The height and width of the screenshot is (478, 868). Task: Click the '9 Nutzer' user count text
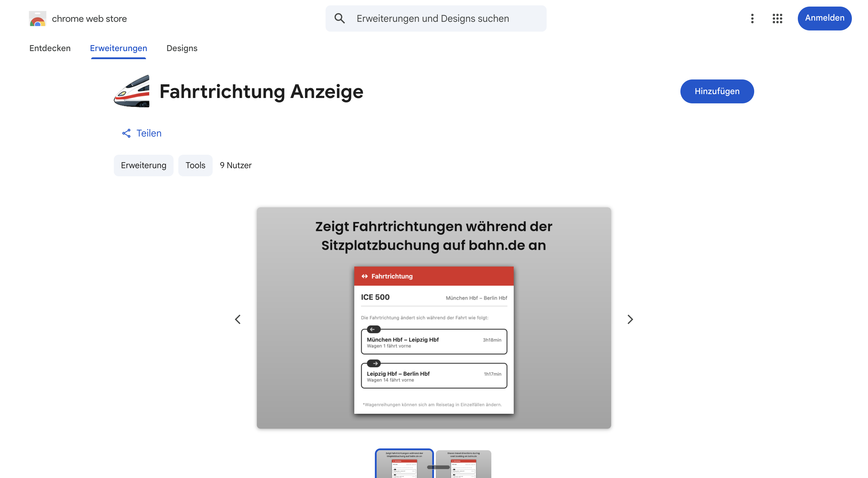[236, 165]
